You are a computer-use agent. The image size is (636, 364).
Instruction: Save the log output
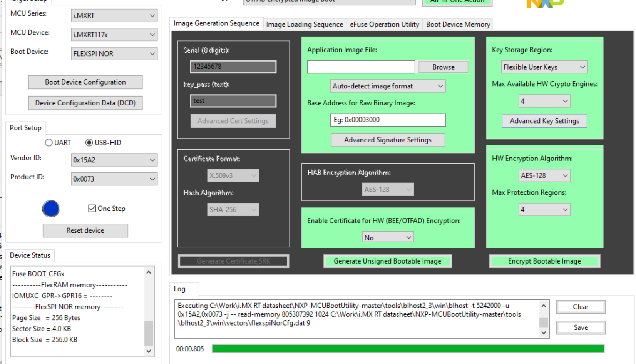581,327
